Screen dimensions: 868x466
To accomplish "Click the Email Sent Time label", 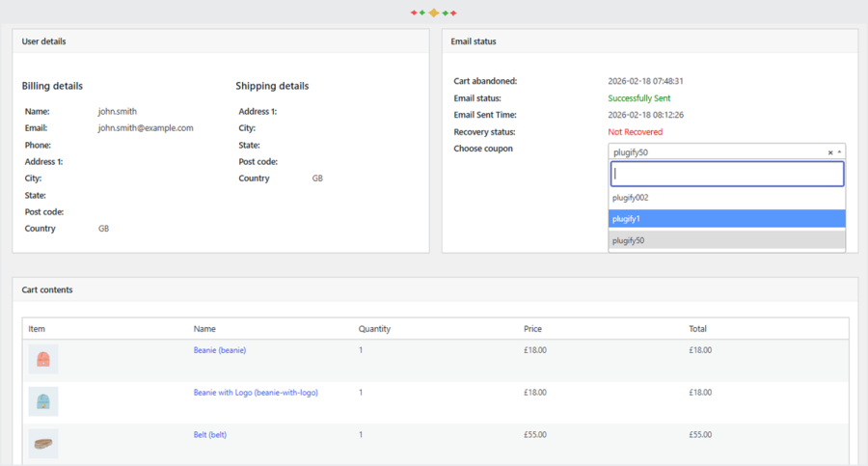I will click(485, 115).
